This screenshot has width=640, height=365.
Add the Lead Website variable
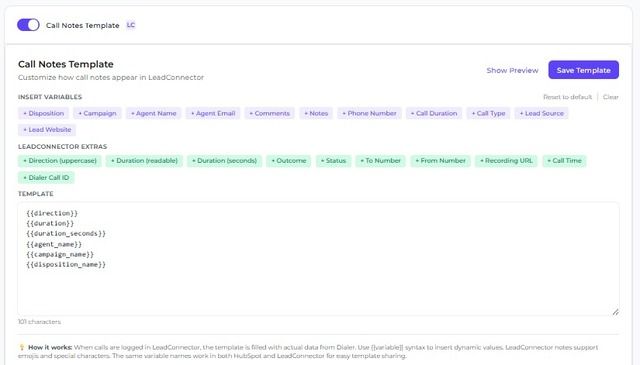coord(47,129)
